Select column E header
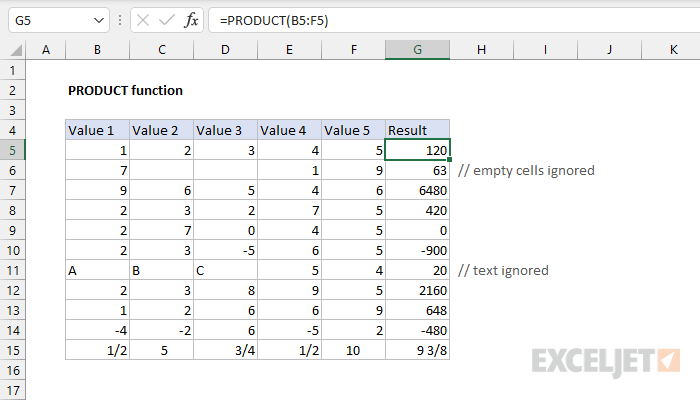The width and height of the screenshot is (700, 400). (289, 50)
